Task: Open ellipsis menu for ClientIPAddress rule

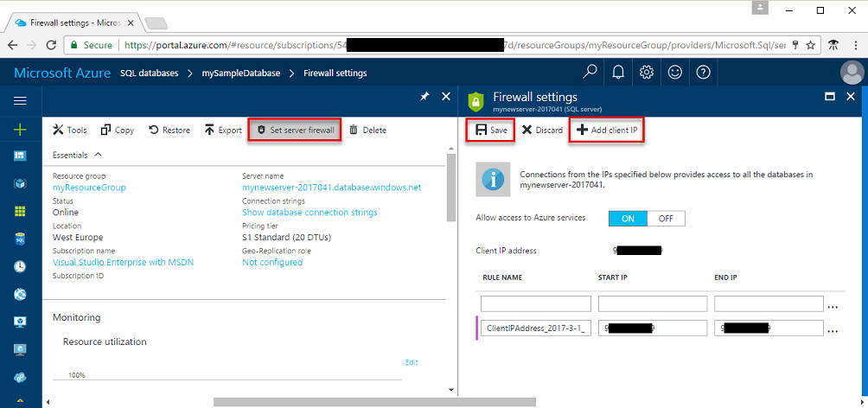Action: 832,330
